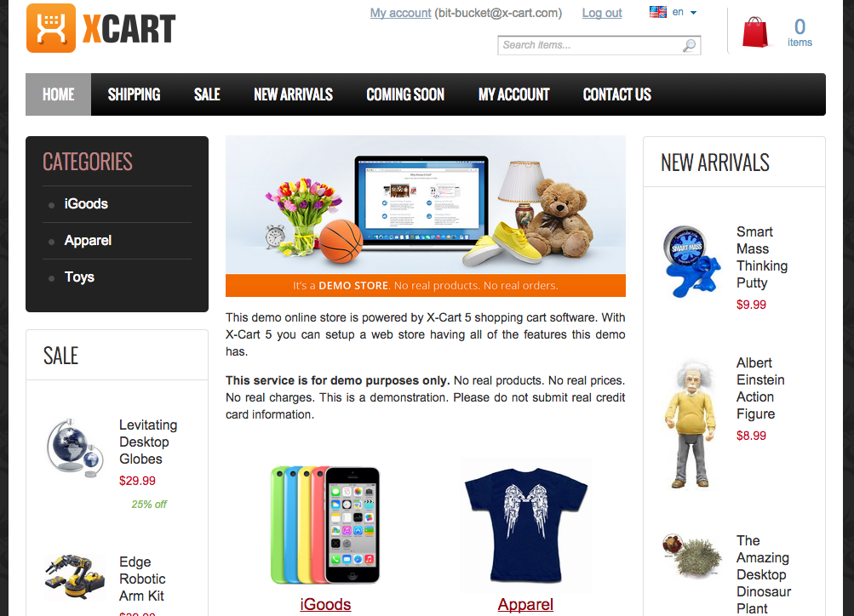Click into Search items field
The width and height of the screenshot is (854, 616).
coord(599,45)
